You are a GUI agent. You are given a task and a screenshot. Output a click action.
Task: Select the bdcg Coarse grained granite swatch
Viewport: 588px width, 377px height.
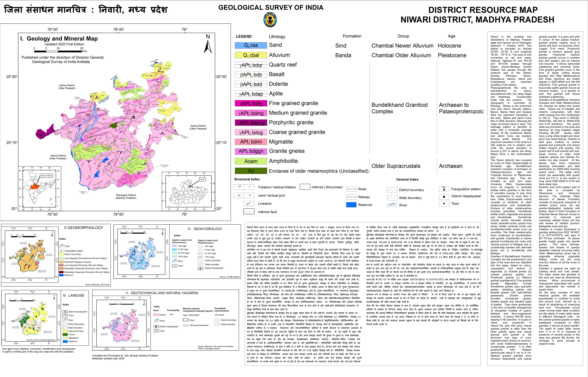coord(251,132)
